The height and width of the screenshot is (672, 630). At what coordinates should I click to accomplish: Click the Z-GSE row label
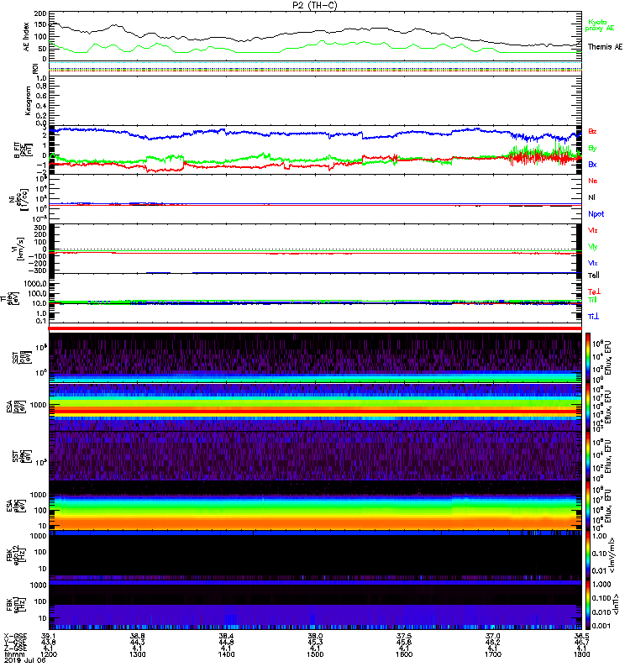[15, 648]
